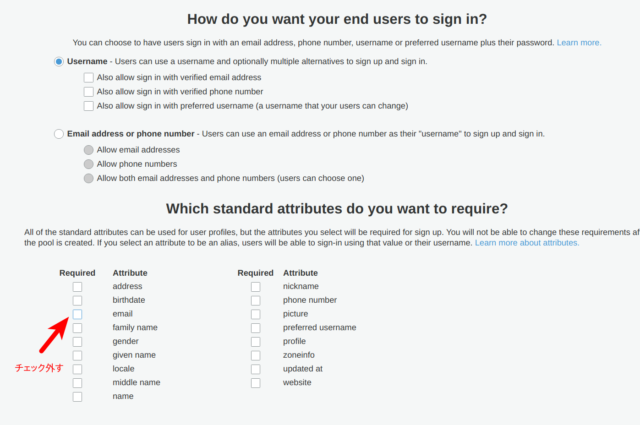
Task: Enable sign in with verified phone number
Action: coord(89,91)
